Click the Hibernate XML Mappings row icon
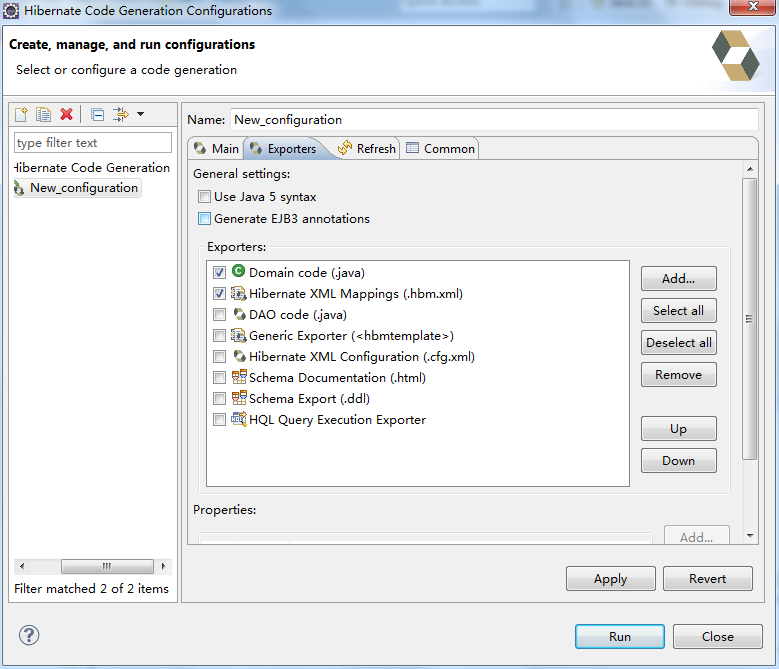The height and width of the screenshot is (669, 779). pyautogui.click(x=238, y=293)
